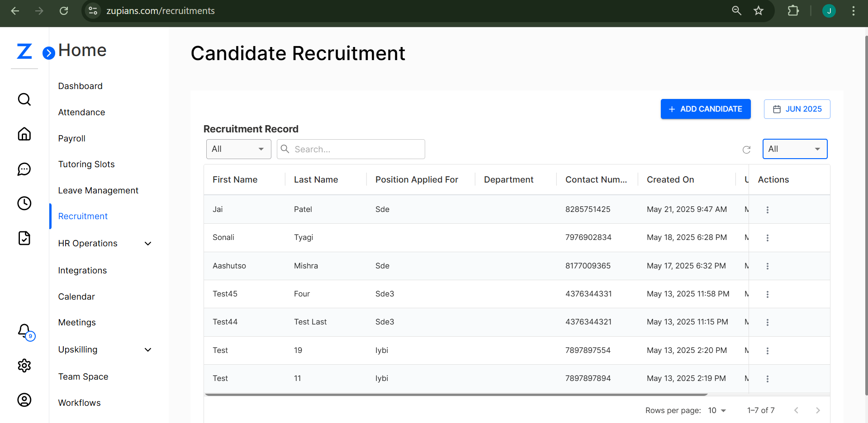Image resolution: width=868 pixels, height=423 pixels.
Task: Open the Rows per page dropdown
Action: coord(716,410)
